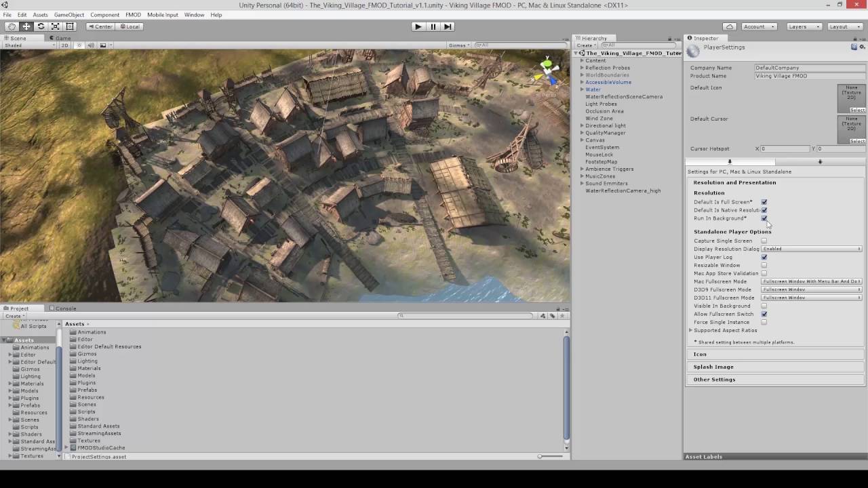Toggle 2D scene view mode
The image size is (868, 488).
(65, 45)
